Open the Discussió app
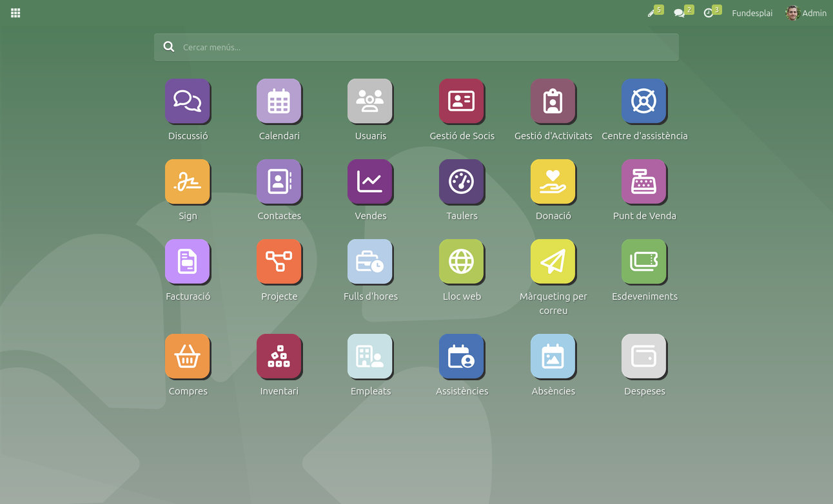 point(188,101)
